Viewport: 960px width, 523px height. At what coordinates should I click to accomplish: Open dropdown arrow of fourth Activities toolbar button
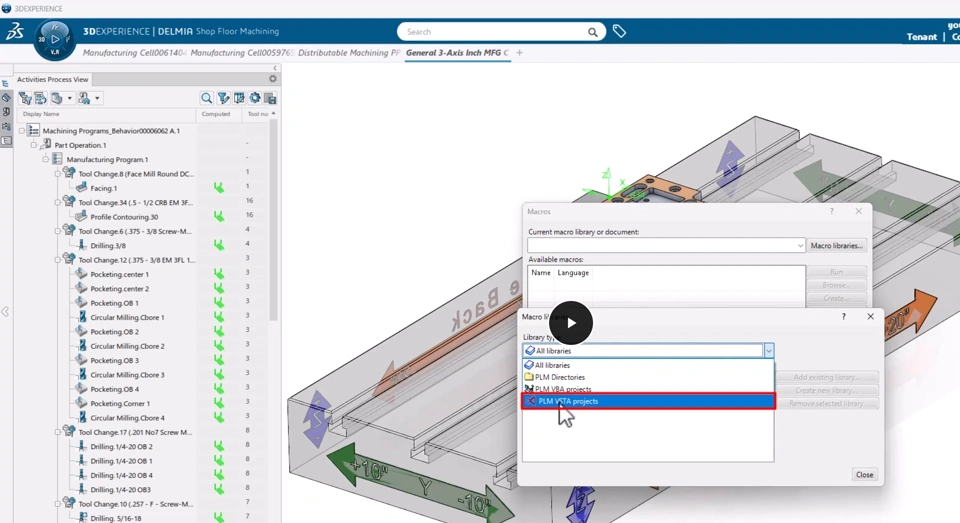click(97, 98)
